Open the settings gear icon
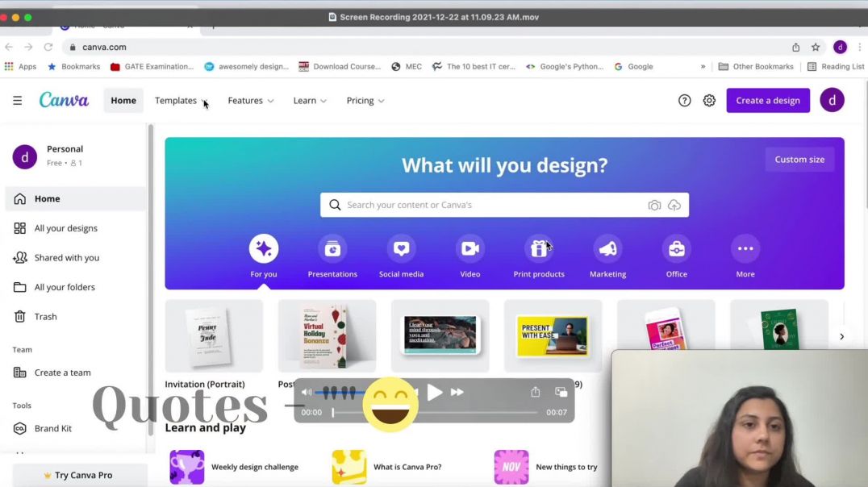Screen dimensions: 868x487 (x=709, y=100)
